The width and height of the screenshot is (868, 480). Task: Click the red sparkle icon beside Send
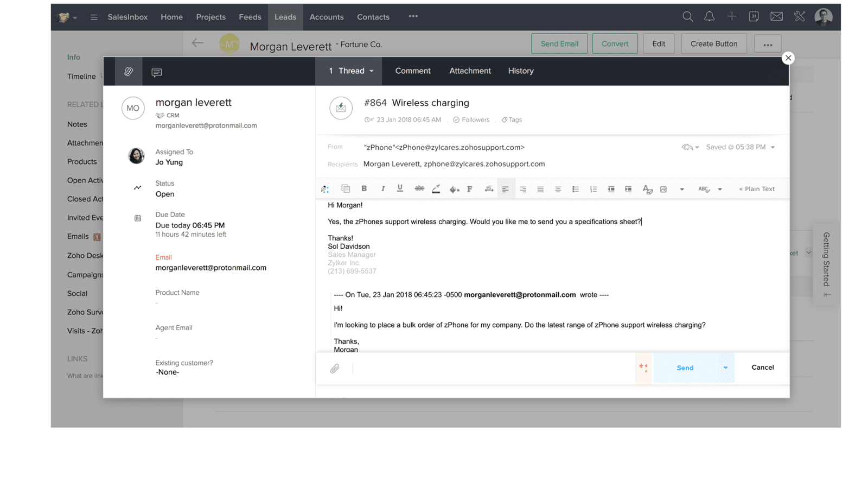click(643, 368)
